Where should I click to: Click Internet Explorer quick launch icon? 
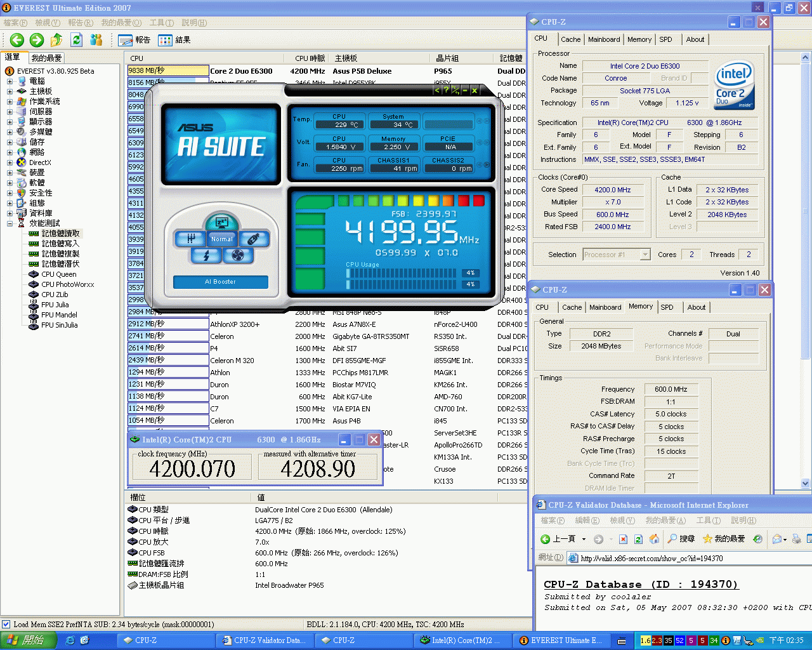(x=70, y=640)
